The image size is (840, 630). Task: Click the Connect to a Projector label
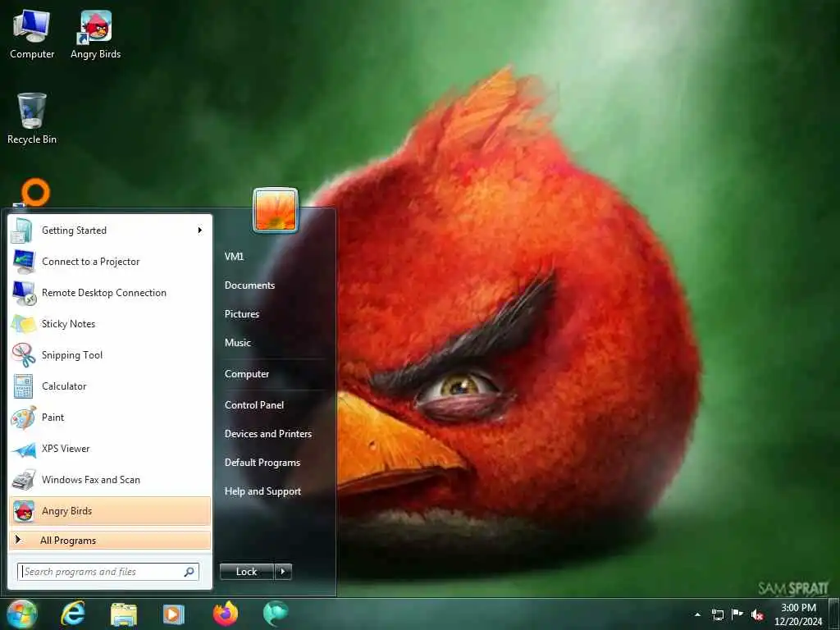(x=90, y=262)
